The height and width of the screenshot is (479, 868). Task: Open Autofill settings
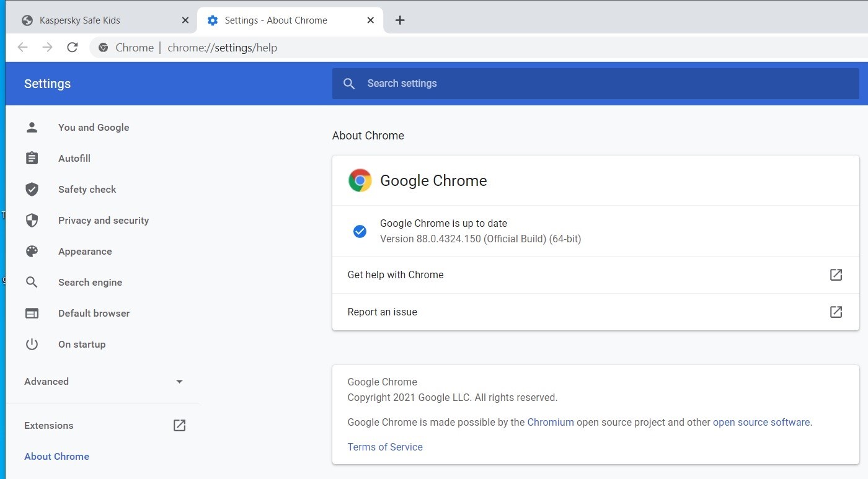pos(74,158)
